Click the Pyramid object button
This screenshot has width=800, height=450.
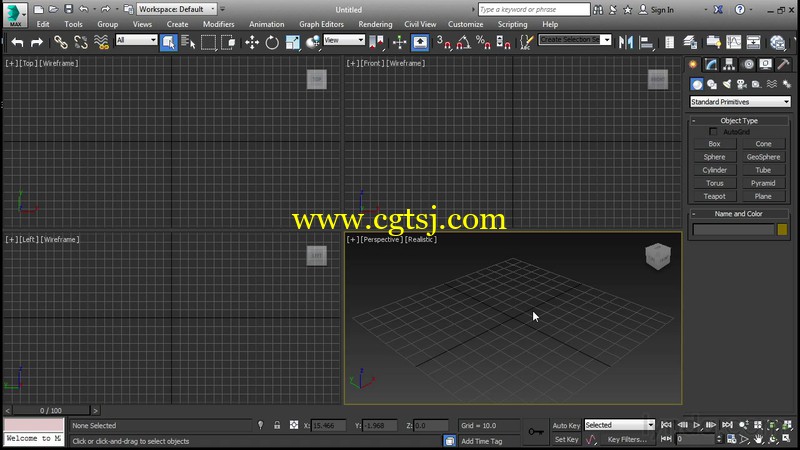tap(763, 183)
